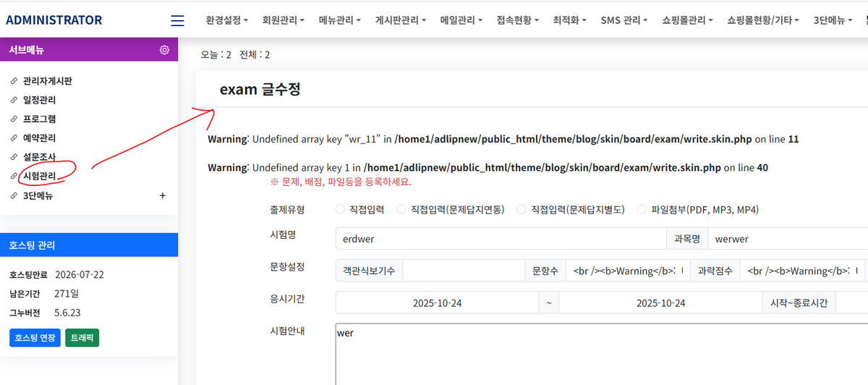This screenshot has height=385, width=868.
Task: Open the 서브메뉴 settings gear icon
Action: coord(164,50)
